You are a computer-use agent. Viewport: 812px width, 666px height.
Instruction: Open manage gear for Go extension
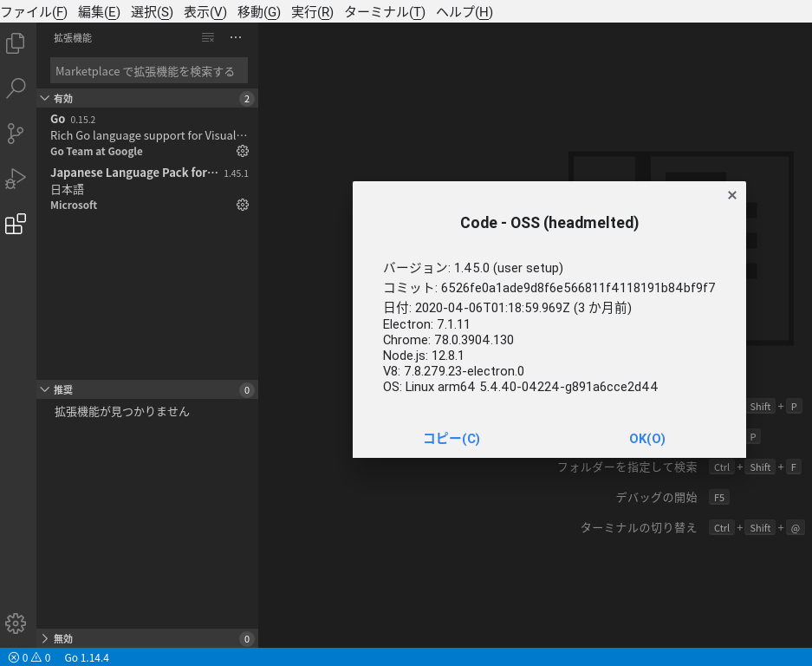click(x=243, y=151)
